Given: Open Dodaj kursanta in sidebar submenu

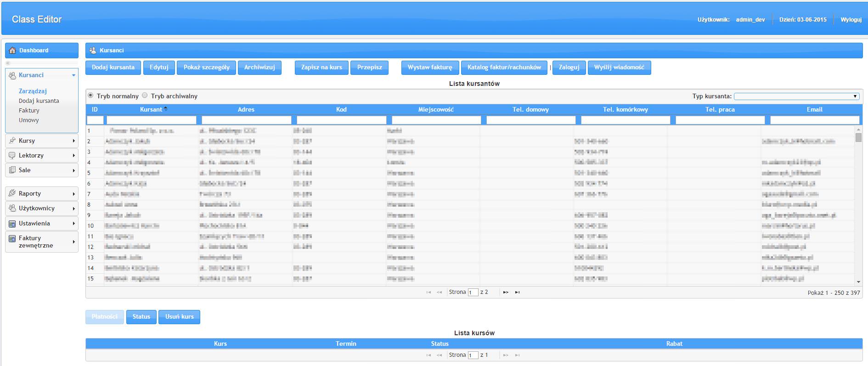Looking at the screenshot, I should click(x=39, y=101).
